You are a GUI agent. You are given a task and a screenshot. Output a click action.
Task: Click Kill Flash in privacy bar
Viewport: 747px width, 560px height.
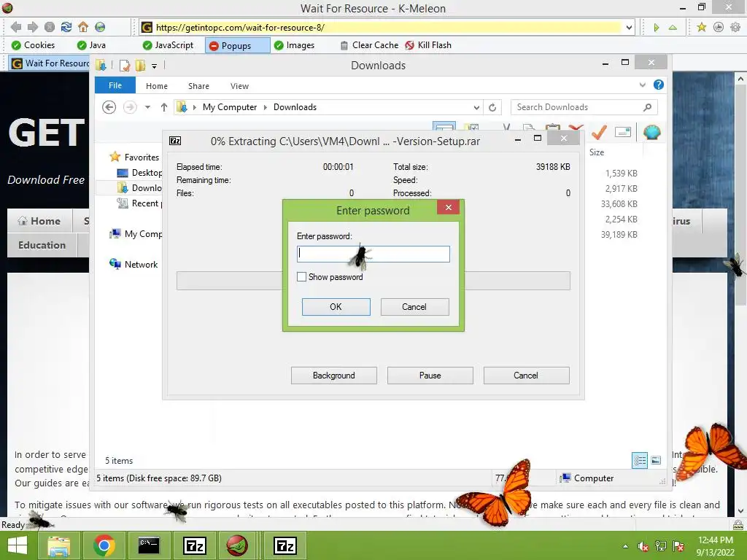coord(428,45)
